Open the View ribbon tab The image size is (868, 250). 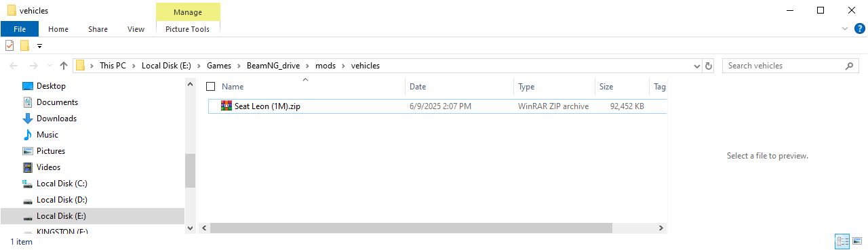coord(136,29)
